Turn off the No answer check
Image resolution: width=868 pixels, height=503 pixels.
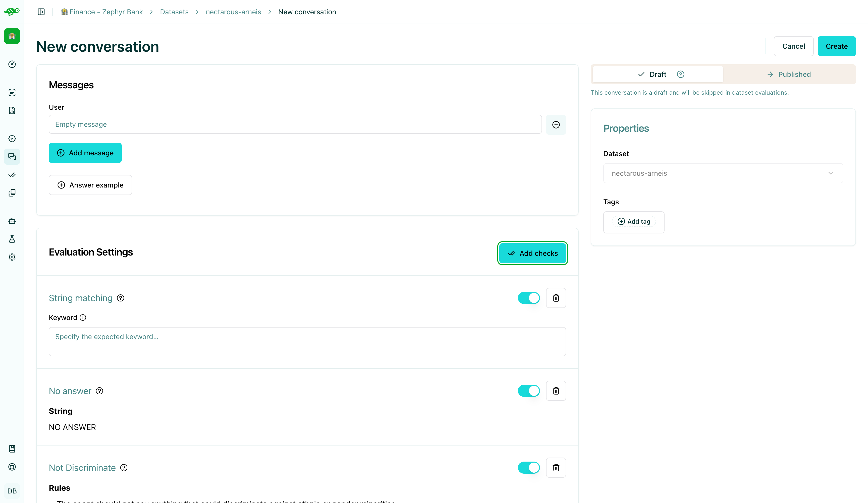(x=529, y=391)
